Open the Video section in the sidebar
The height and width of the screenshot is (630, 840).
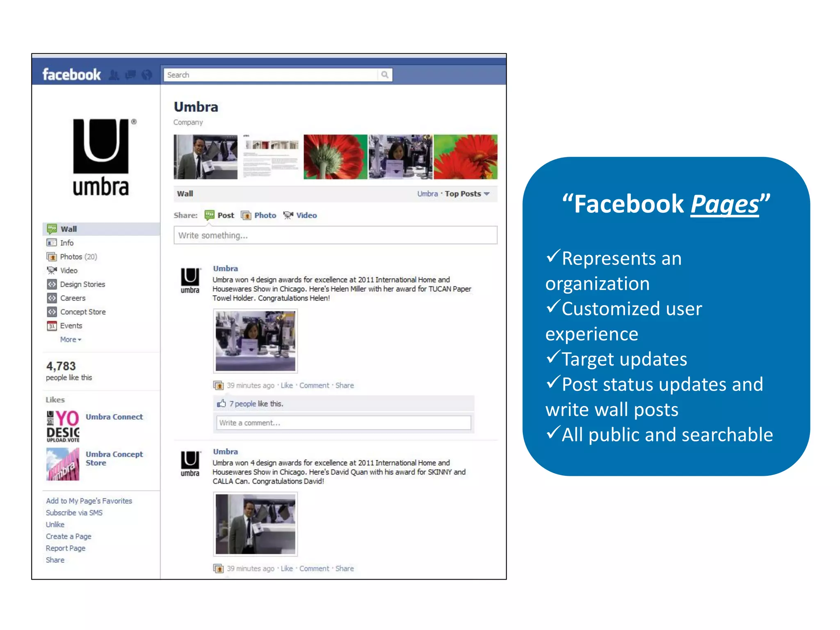[68, 271]
